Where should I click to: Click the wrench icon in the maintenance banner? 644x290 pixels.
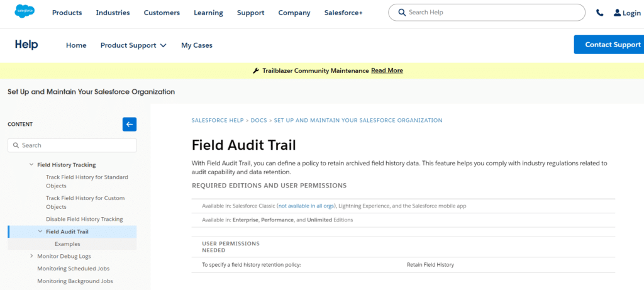tap(256, 70)
